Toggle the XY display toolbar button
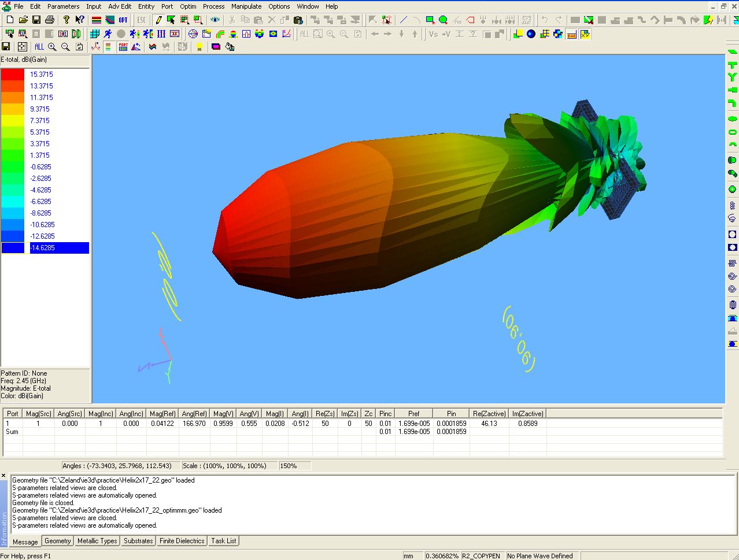Viewport: 739px width, 560px height. 585,34
